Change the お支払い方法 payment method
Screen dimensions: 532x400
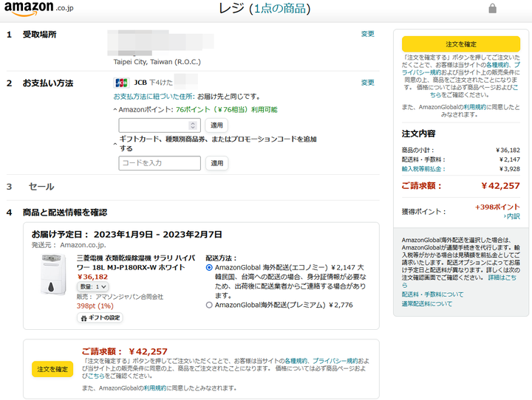[367, 83]
